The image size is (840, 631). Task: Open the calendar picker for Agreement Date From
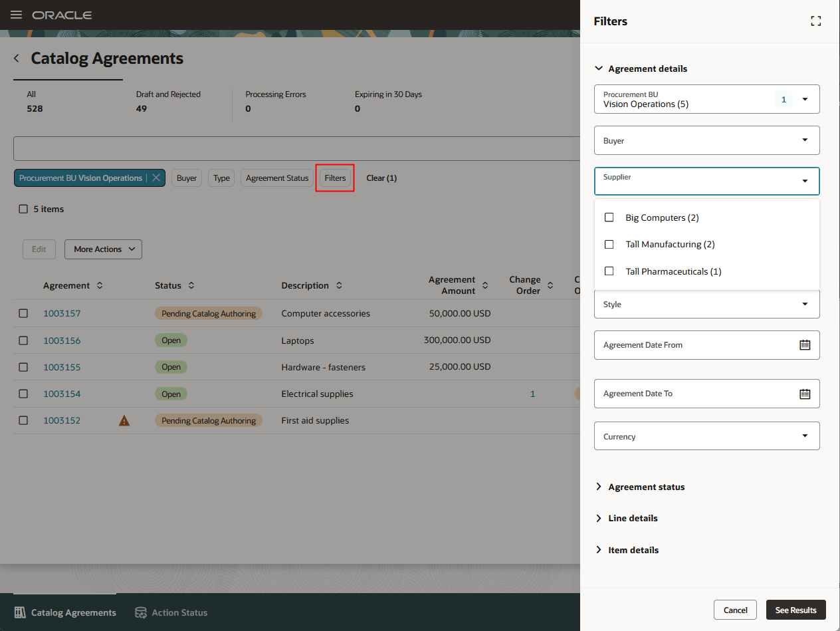pyautogui.click(x=805, y=344)
